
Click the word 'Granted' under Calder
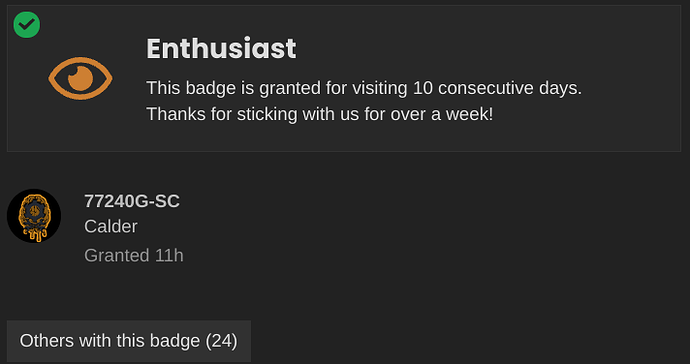[117, 256]
